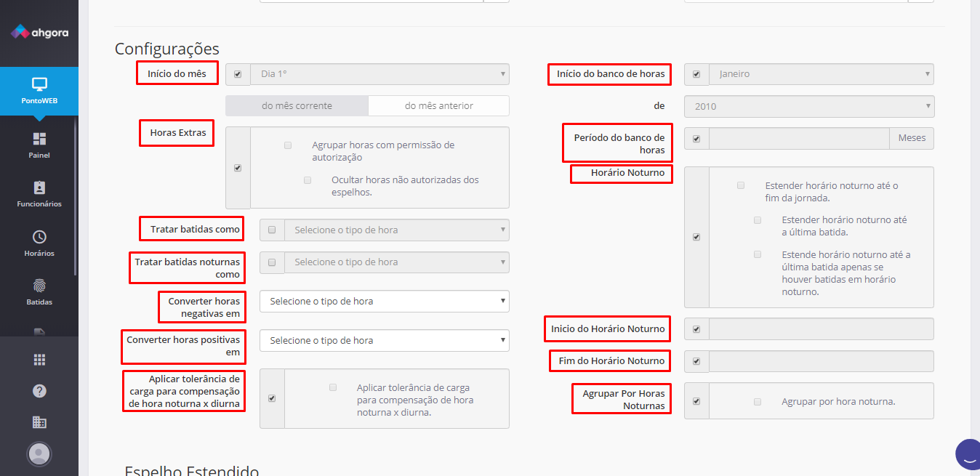Open the apps grid icon
The width and height of the screenshot is (980, 476).
coord(39,360)
